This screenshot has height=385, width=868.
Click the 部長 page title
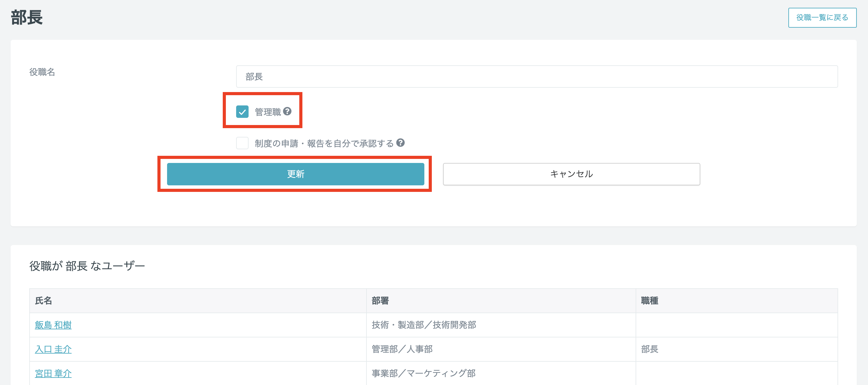[27, 17]
